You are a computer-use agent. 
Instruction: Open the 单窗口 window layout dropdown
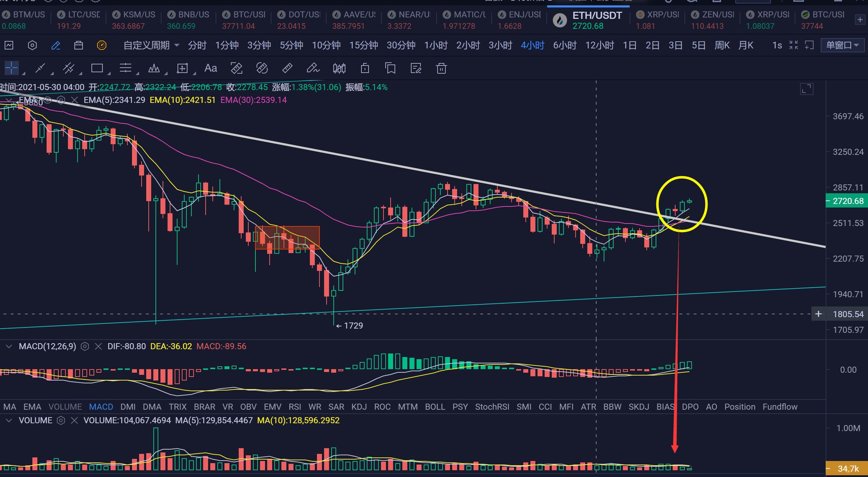(x=842, y=46)
